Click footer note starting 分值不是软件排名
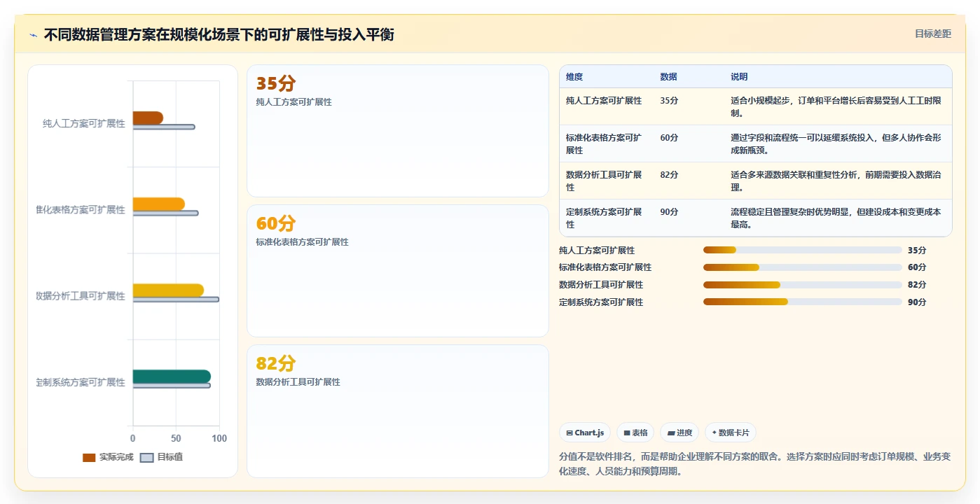The image size is (980, 504). click(754, 464)
